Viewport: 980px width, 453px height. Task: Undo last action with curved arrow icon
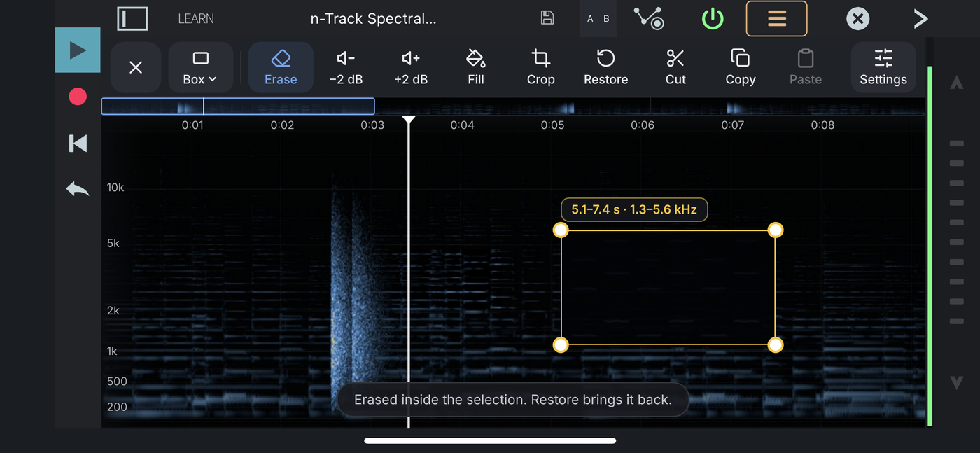[78, 188]
